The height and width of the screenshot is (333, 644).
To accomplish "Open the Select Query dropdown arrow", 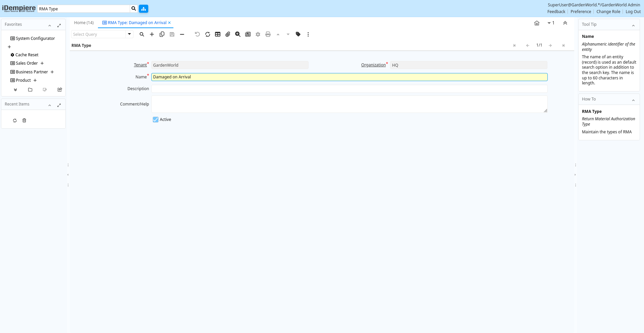I will point(129,34).
